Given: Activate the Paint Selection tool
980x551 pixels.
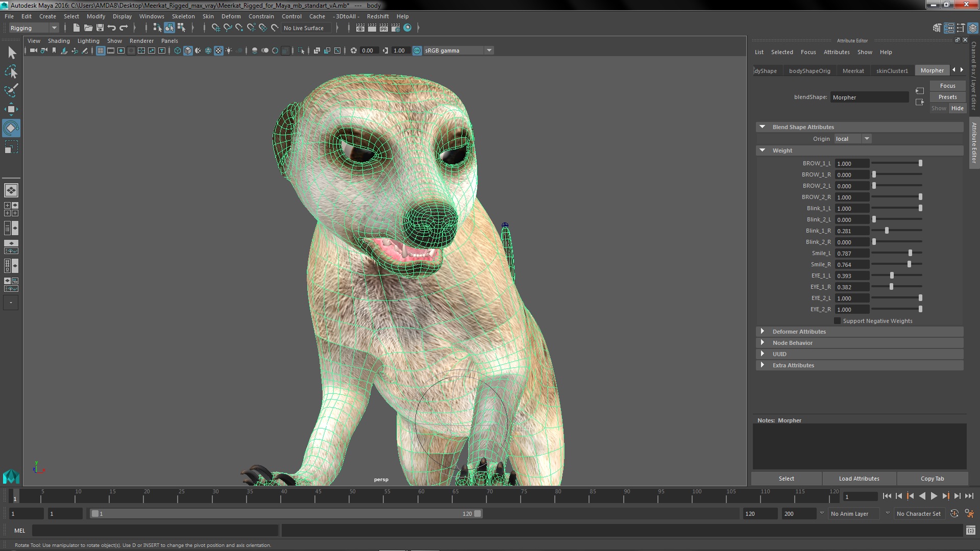Looking at the screenshot, I should (x=11, y=90).
